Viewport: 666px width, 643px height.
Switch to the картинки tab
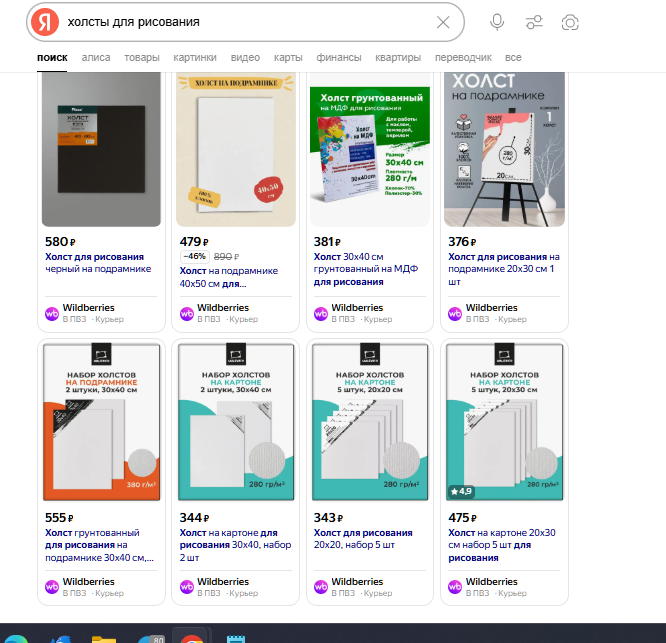pyautogui.click(x=194, y=58)
